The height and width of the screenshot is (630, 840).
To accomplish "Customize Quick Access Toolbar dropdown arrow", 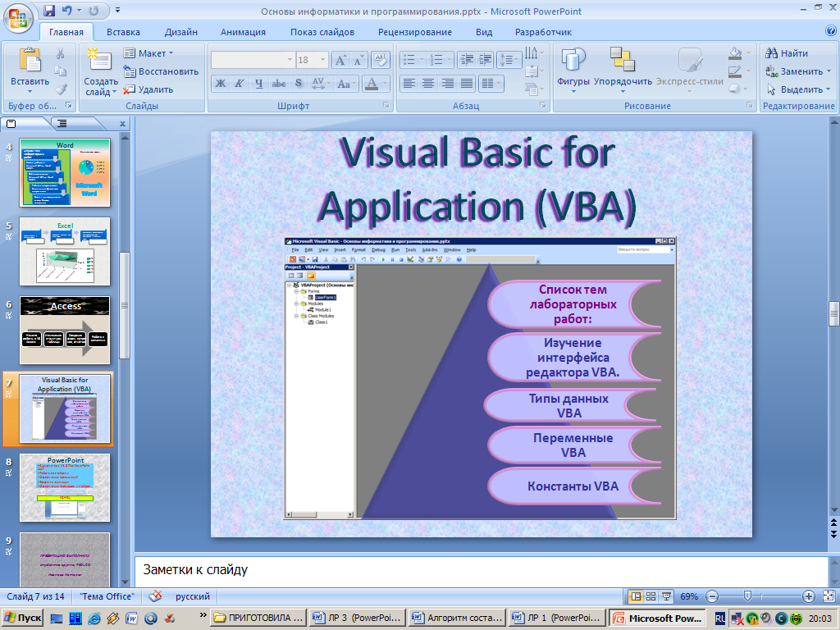I will coord(118,10).
